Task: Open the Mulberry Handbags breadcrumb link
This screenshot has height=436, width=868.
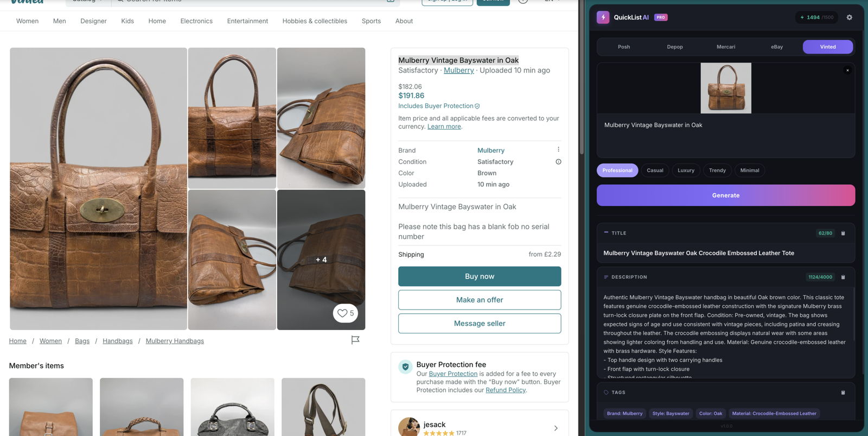Action: (175, 340)
